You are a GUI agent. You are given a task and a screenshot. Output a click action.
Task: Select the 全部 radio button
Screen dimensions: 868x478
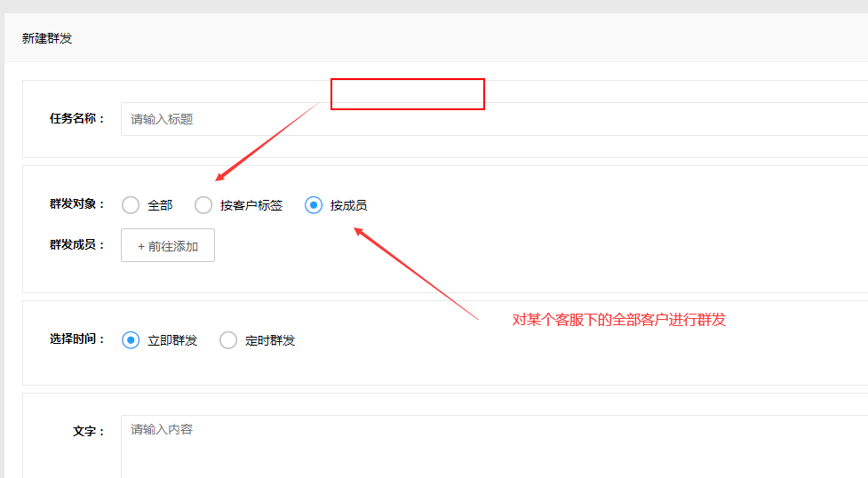pos(131,205)
